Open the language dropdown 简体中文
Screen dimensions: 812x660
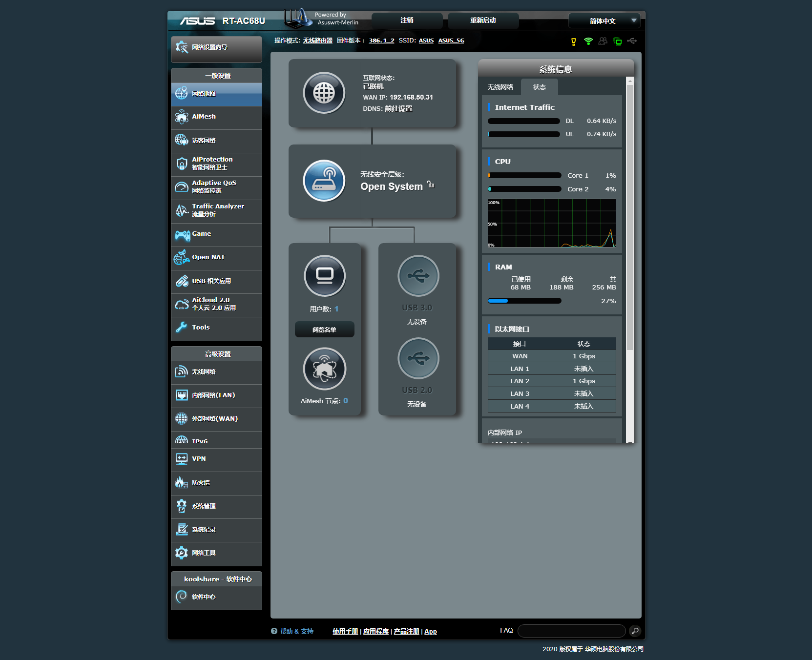(604, 21)
